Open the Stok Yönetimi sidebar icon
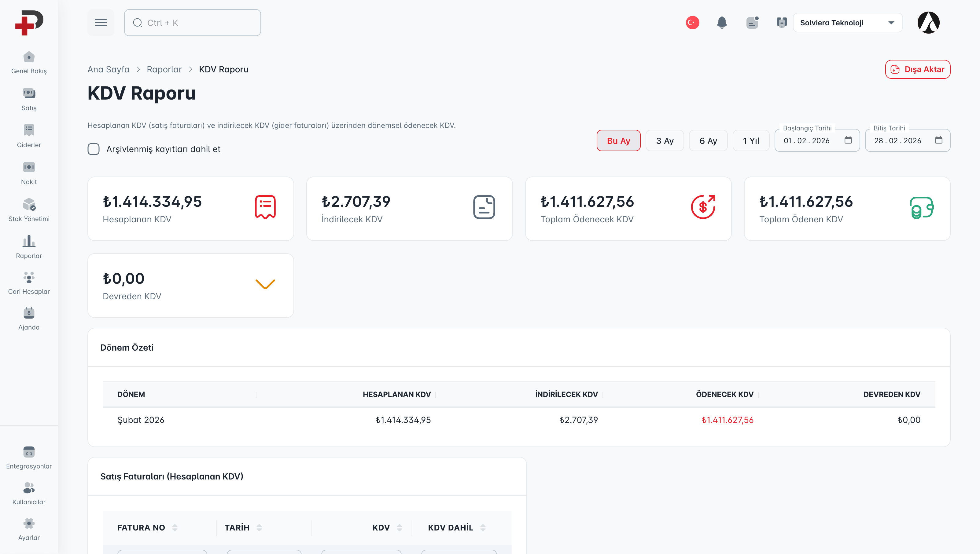 (29, 205)
